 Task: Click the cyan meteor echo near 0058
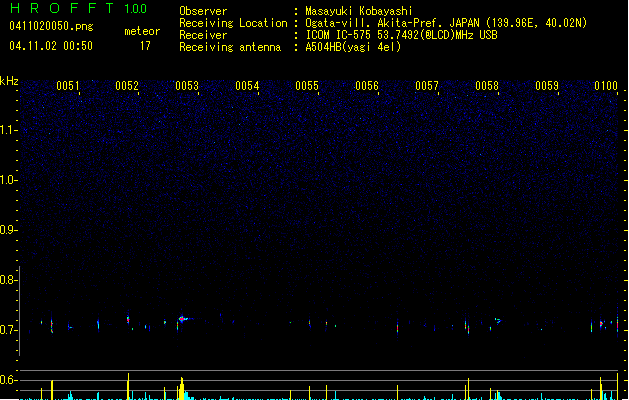498,321
